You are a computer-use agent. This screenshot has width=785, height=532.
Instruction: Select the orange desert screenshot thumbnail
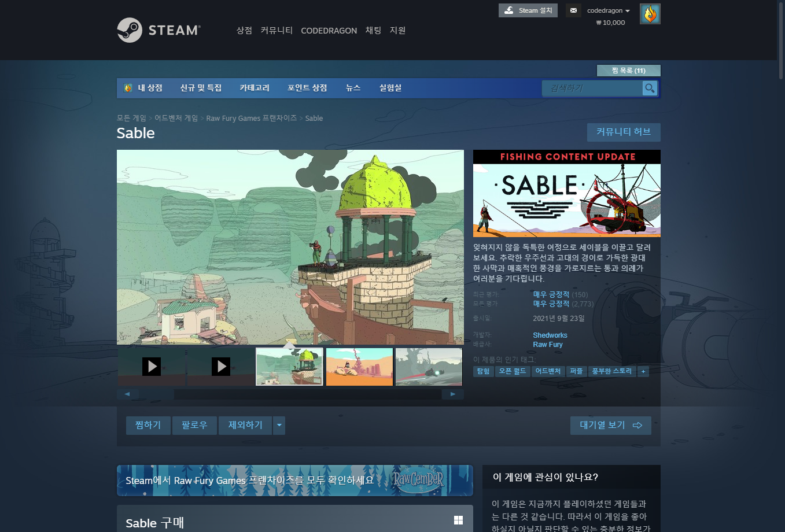coord(359,367)
